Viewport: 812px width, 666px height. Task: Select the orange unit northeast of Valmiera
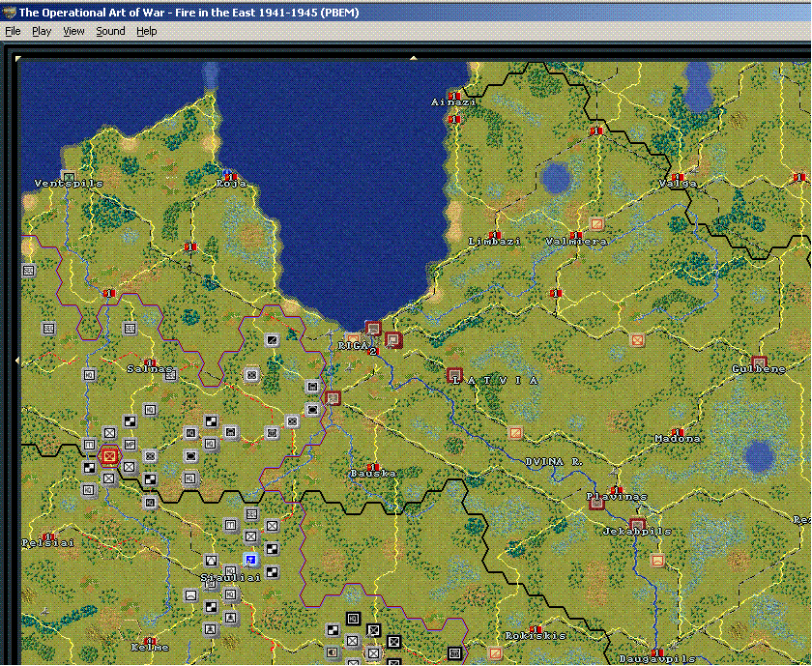coord(597,224)
